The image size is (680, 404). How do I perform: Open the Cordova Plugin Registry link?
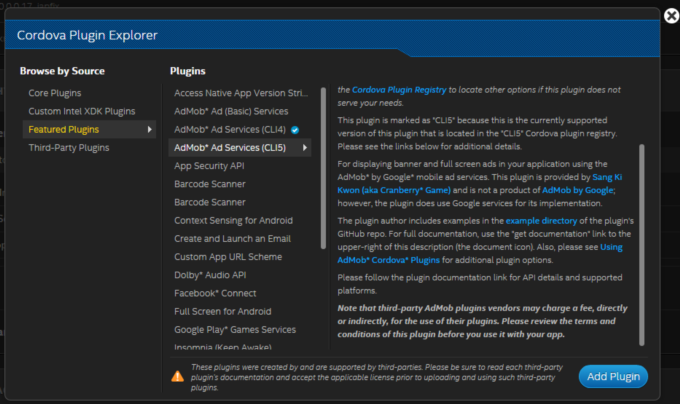[399, 90]
